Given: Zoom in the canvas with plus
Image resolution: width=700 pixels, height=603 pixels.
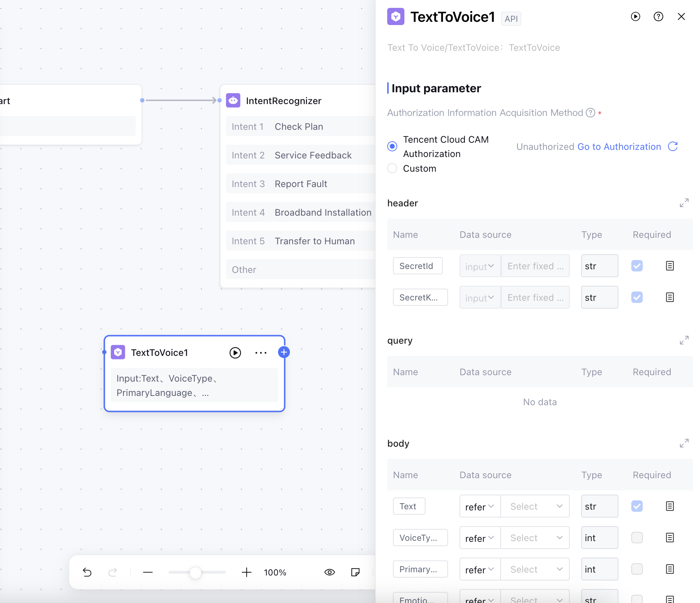Looking at the screenshot, I should pyautogui.click(x=247, y=572).
